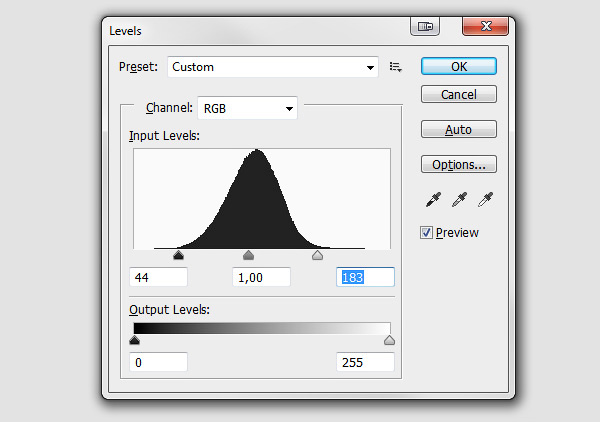600x422 pixels.
Task: Click the midtone input field showing 1,00
Action: point(261,277)
